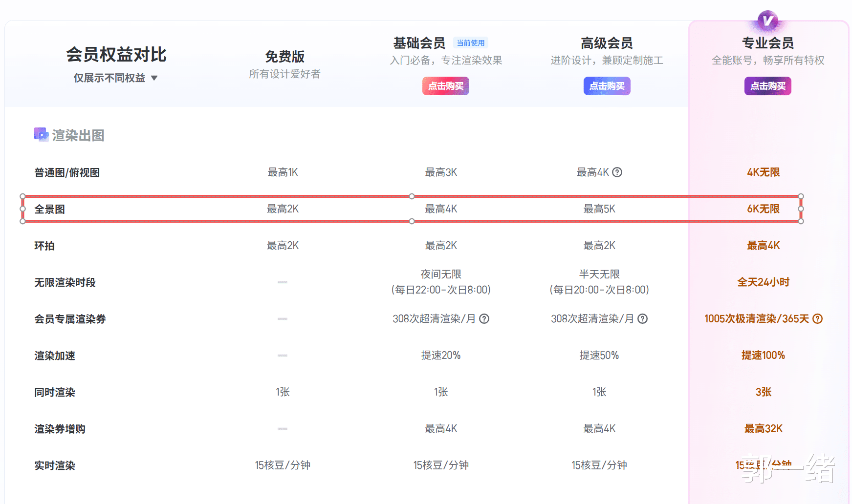Click the 会员专属渲染券 row label
This screenshot has height=504, width=852.
70,319
